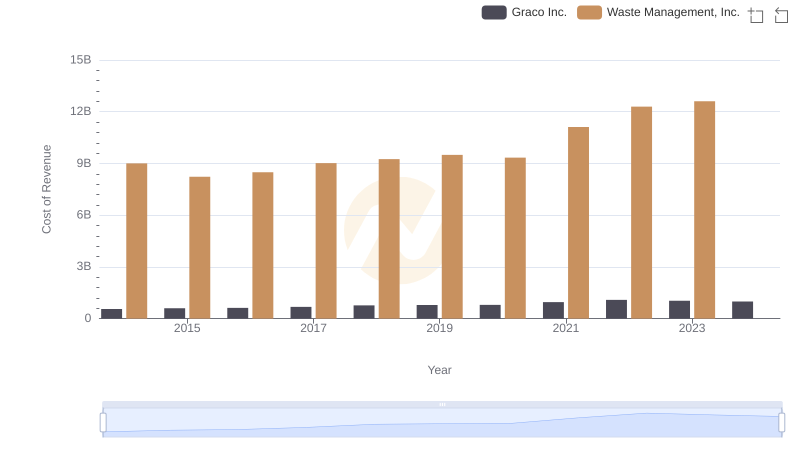Screen dimensions: 800x461
Task: Click the 2021 x-axis label
Action: point(566,328)
